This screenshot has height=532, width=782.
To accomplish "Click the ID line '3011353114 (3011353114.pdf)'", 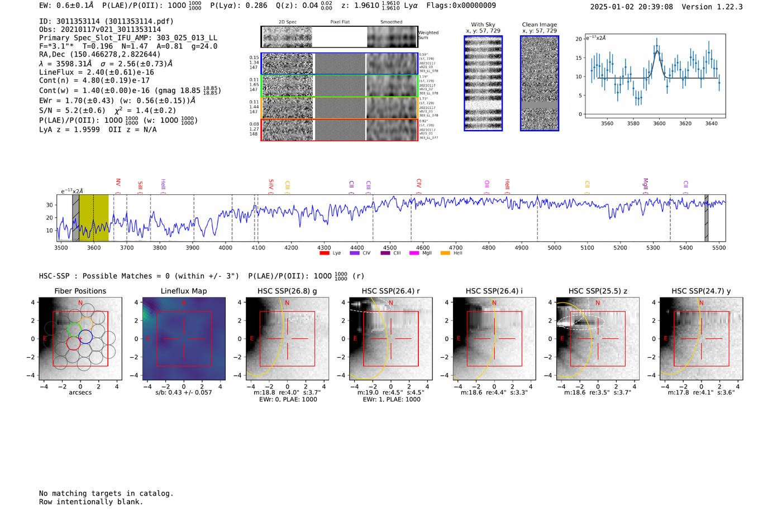I will pos(106,21).
